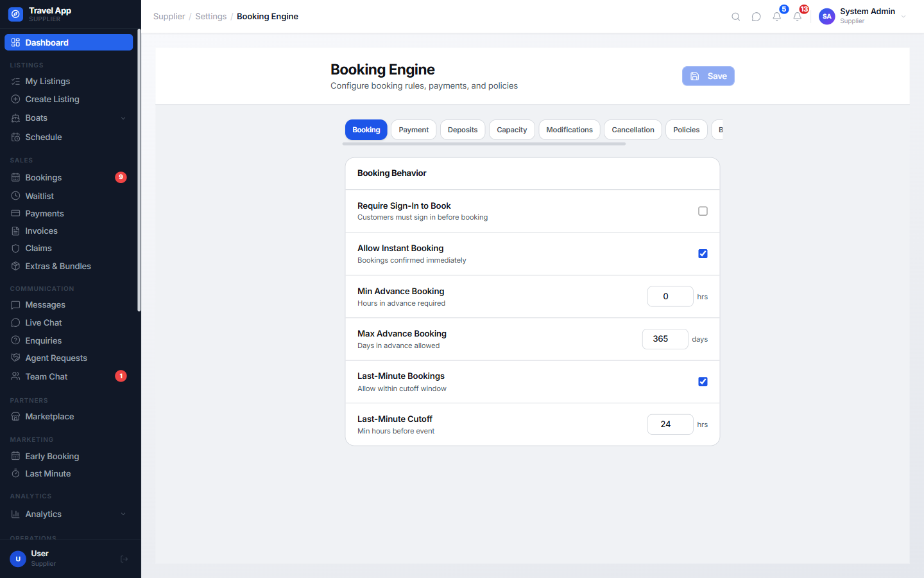Go to Create Listing in sidebar
The image size is (924, 578).
(69, 100)
